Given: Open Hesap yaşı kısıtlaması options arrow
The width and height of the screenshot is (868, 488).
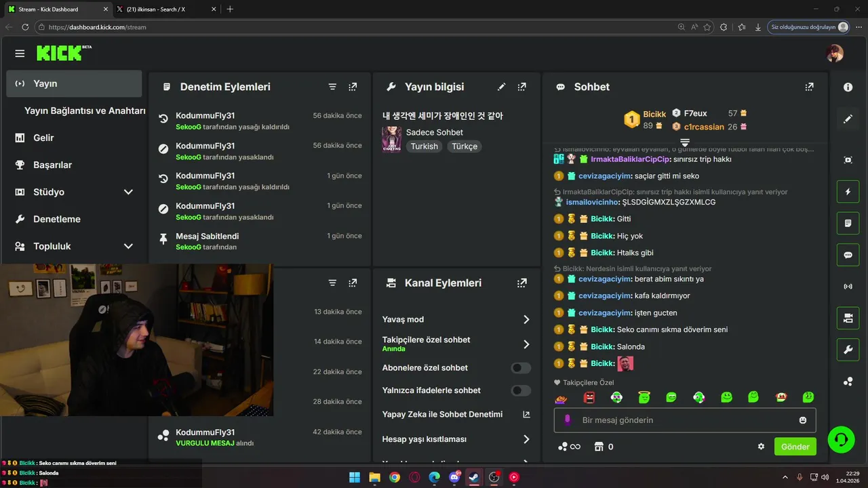Looking at the screenshot, I should point(526,439).
